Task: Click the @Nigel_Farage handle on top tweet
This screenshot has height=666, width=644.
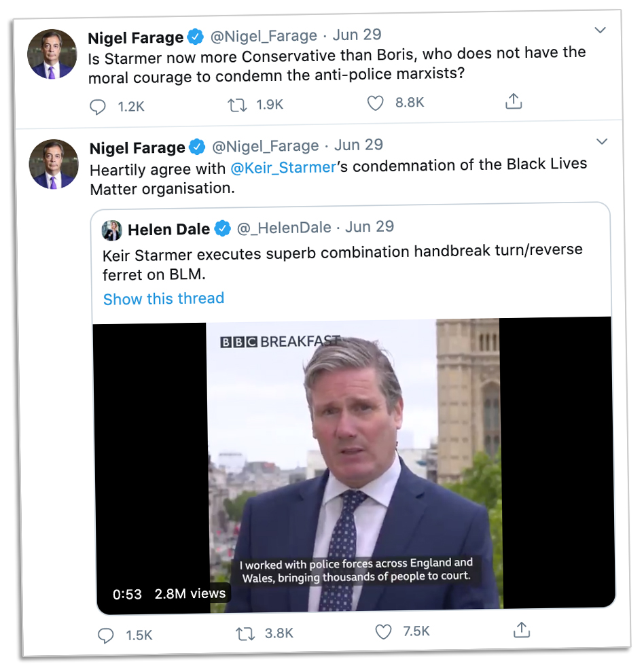Action: [x=264, y=36]
